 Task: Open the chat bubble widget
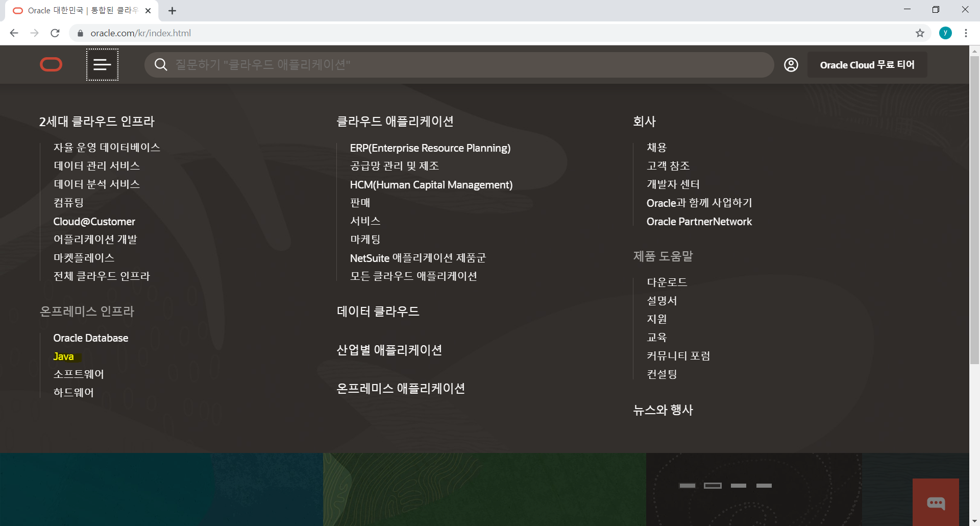[x=936, y=503]
